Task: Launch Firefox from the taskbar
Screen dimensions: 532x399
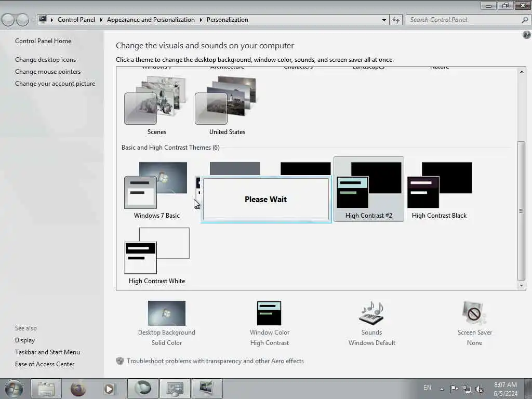Action: 78,389
